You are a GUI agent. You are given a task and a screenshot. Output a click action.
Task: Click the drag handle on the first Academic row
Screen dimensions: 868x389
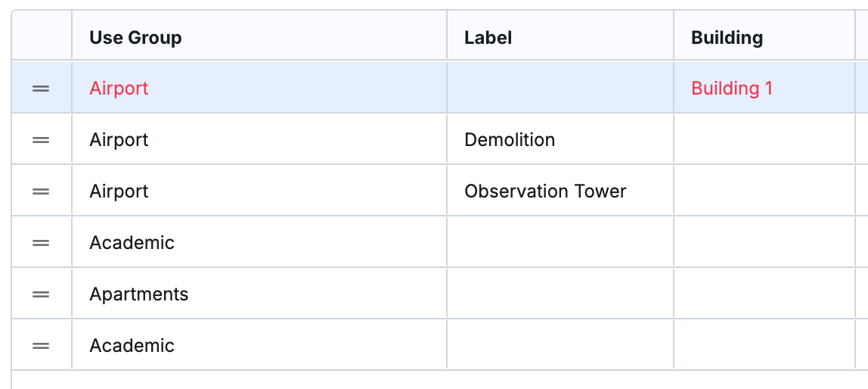(x=41, y=243)
